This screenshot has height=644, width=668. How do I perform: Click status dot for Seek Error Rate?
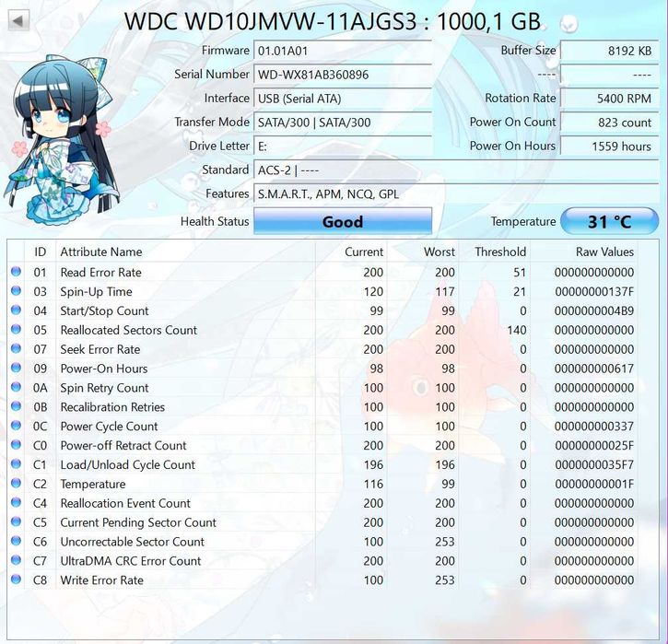pos(17,349)
